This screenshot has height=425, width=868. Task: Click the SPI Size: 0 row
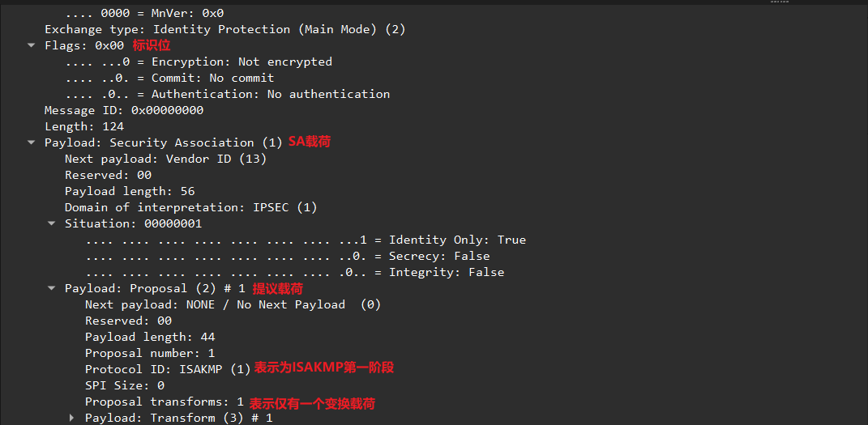pos(125,385)
